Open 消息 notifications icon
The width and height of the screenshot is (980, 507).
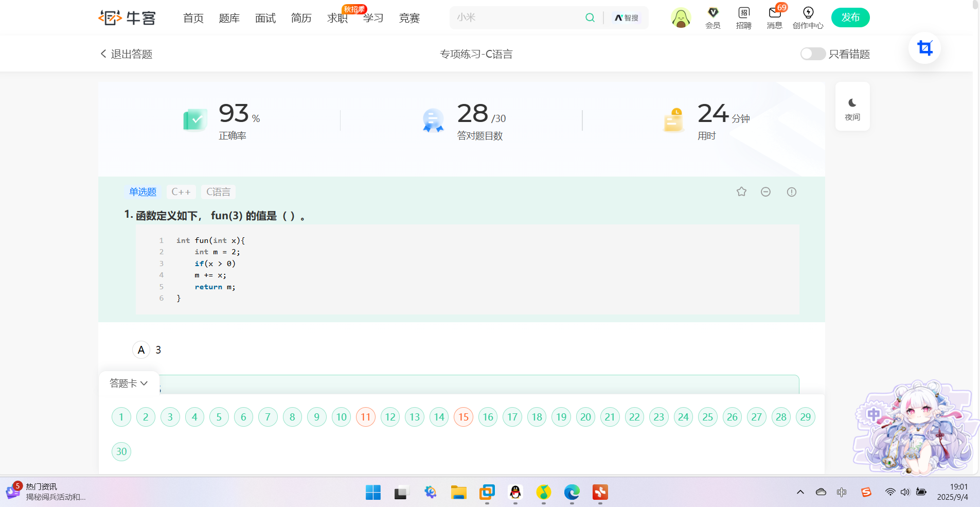(774, 17)
